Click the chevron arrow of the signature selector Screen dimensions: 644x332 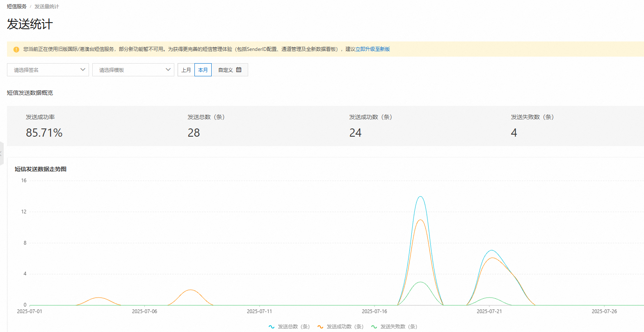coord(83,70)
